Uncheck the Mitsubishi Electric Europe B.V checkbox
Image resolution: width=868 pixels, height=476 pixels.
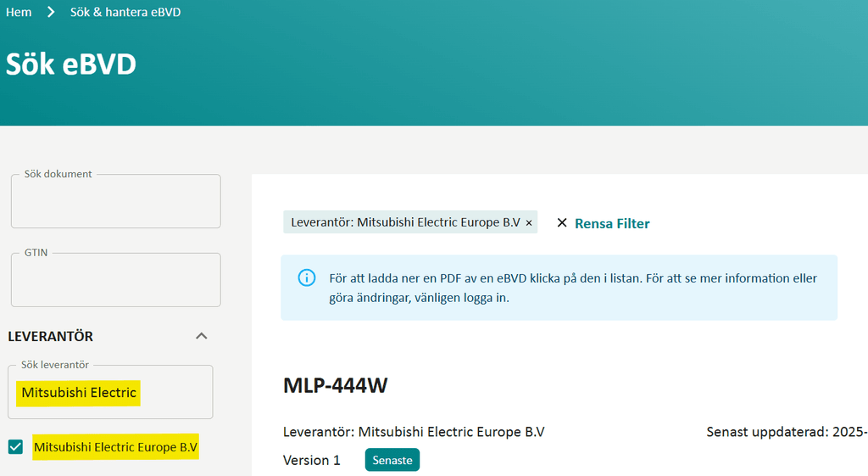[15, 447]
